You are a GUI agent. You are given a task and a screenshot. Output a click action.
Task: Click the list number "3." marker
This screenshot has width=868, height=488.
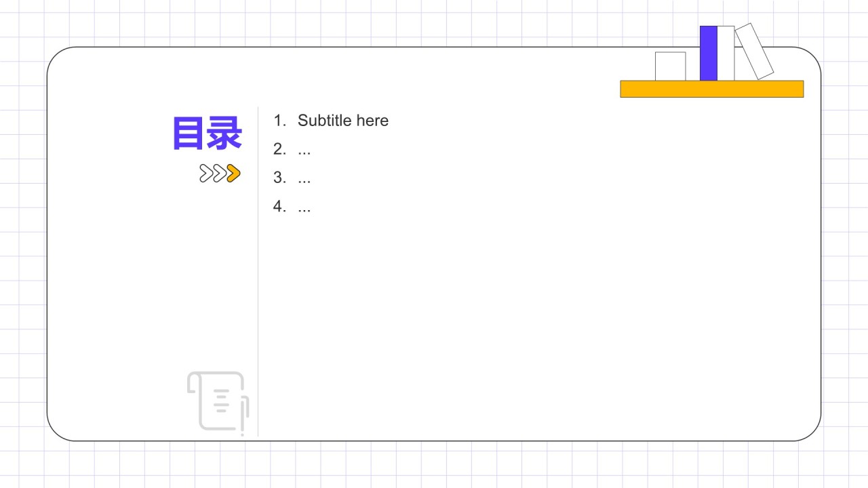coord(280,178)
